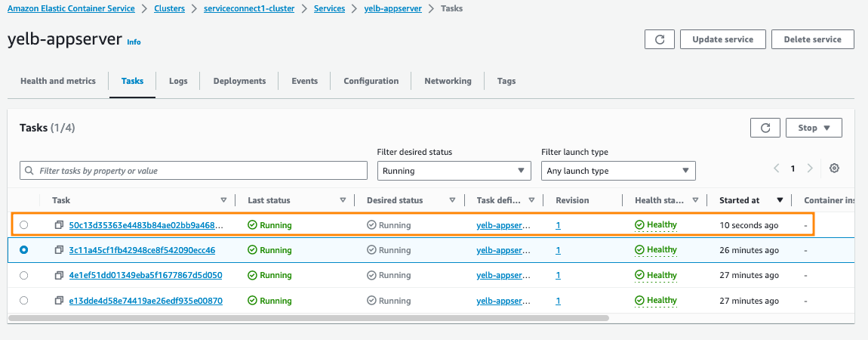Click the horizontal scrollbar under tasks table
The width and height of the screenshot is (868, 340).
point(309,318)
